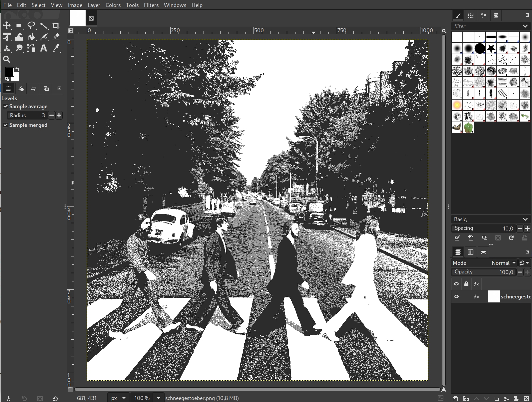Open the Colors menu
This screenshot has width=532, height=402.
[113, 5]
